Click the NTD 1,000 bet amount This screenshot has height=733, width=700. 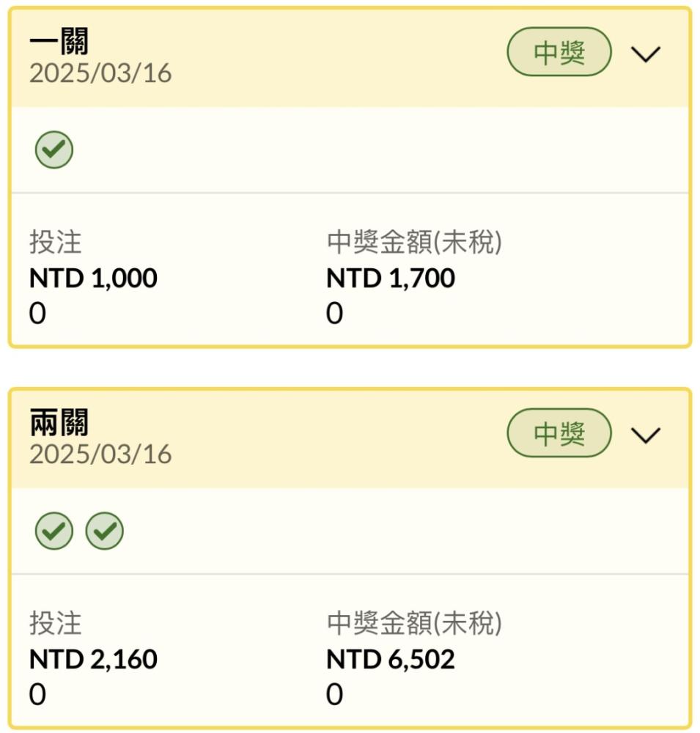point(93,278)
